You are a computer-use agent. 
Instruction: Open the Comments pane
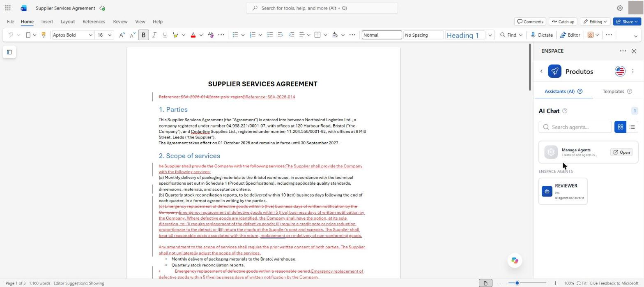click(530, 21)
